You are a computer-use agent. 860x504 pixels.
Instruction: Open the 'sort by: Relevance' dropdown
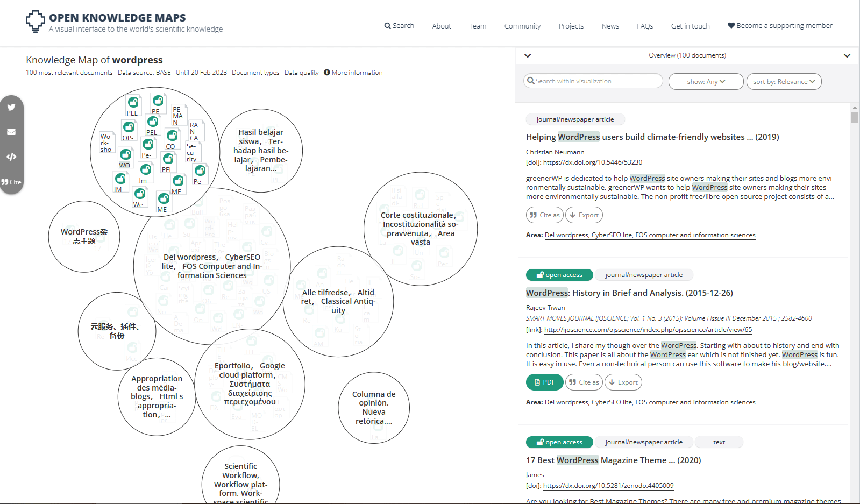click(784, 82)
